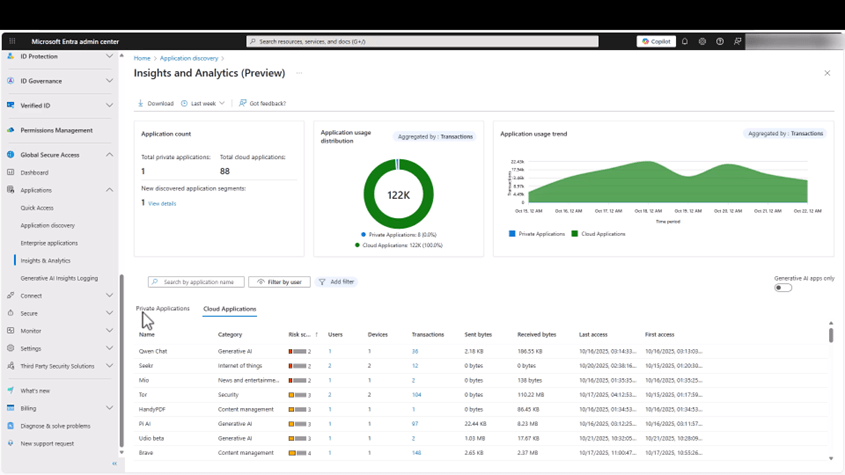Click the Search by application name field
The image size is (845, 475).
(x=200, y=282)
